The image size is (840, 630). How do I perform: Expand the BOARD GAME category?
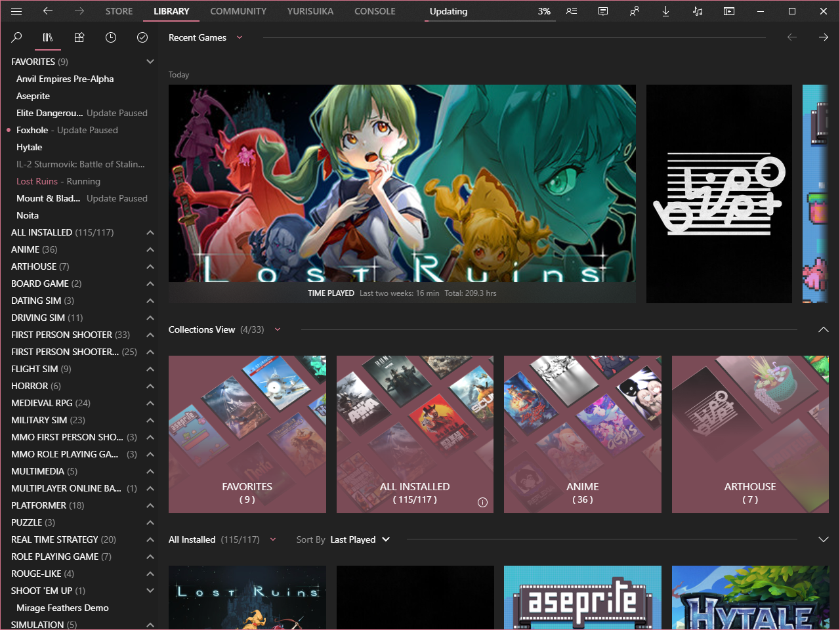[x=150, y=283]
